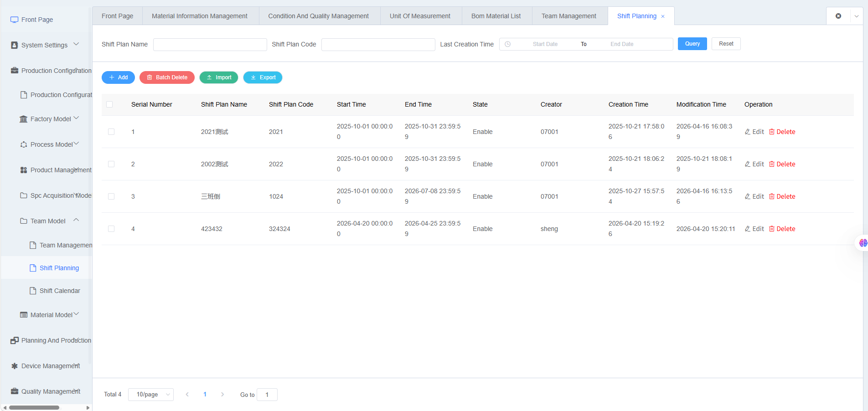
Task: Open Shift Calendar in sidebar
Action: (x=59, y=291)
